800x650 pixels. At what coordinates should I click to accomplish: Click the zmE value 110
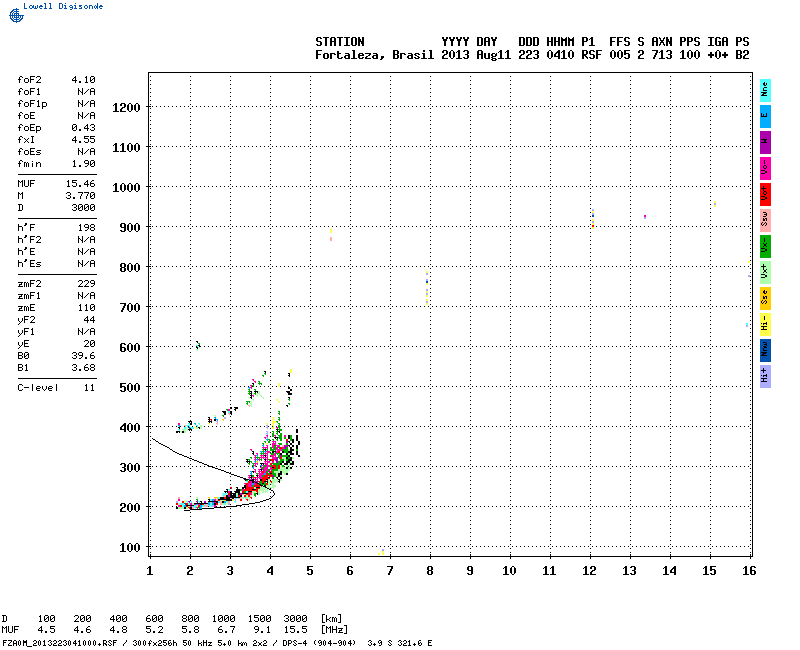tap(87, 308)
